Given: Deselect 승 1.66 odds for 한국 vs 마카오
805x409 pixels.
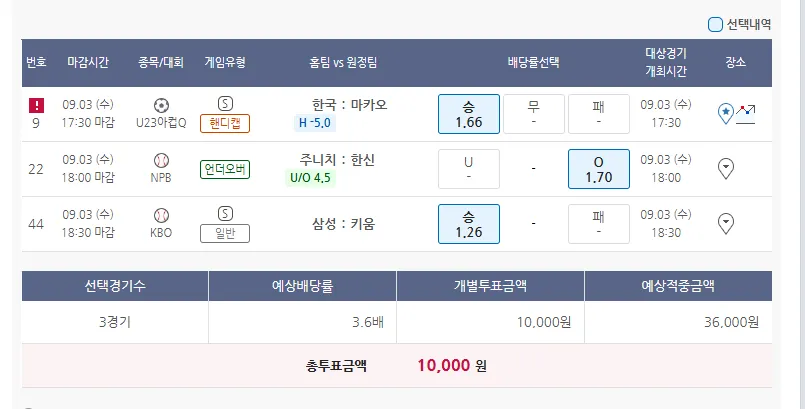Looking at the screenshot, I should [x=468, y=114].
